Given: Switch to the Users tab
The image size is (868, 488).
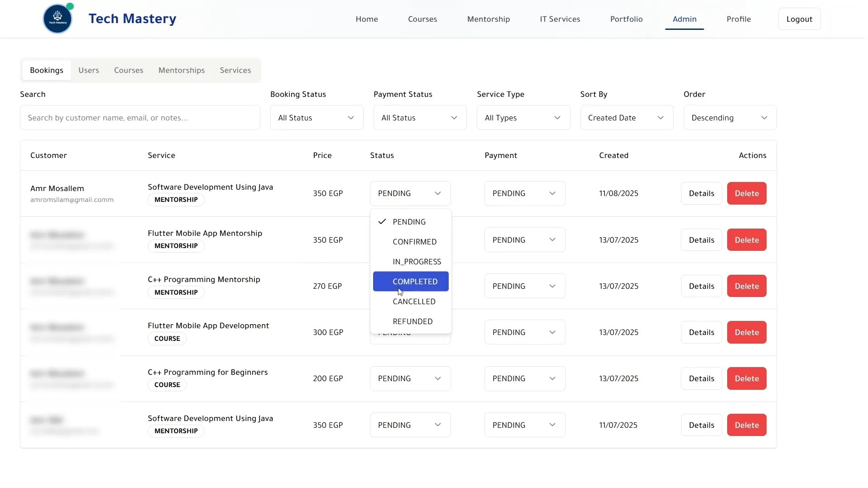Looking at the screenshot, I should 89,70.
